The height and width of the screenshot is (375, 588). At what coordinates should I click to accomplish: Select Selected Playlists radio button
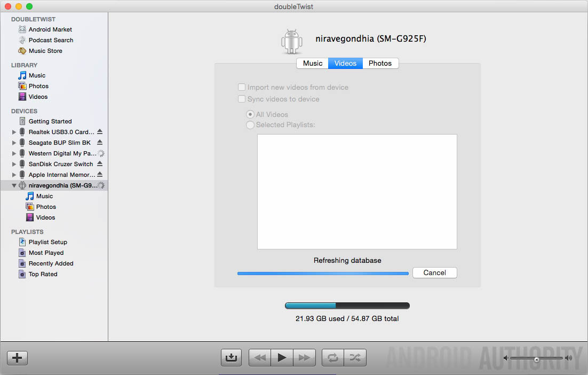coord(250,124)
